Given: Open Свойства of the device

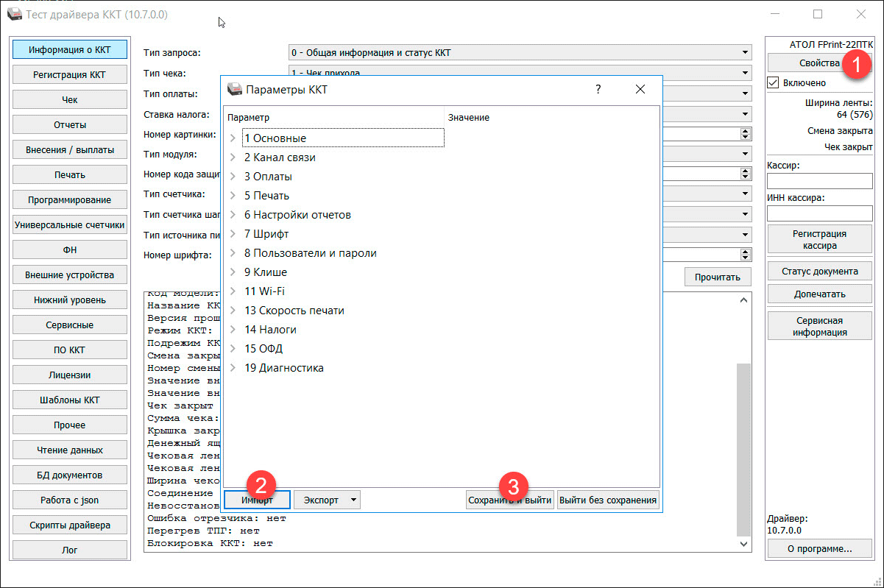Looking at the screenshot, I should coord(810,63).
